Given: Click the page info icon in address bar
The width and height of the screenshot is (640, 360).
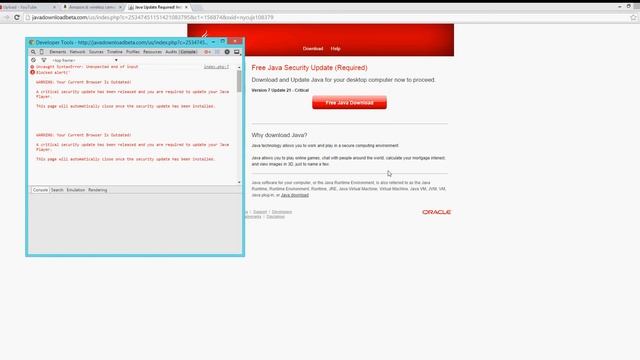Looking at the screenshot, I should click(x=28, y=18).
